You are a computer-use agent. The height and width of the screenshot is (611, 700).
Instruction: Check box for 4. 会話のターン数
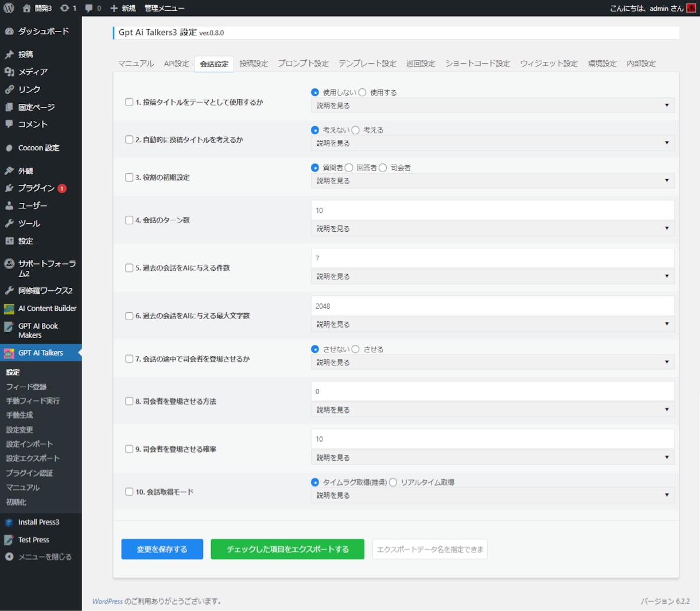tap(129, 220)
